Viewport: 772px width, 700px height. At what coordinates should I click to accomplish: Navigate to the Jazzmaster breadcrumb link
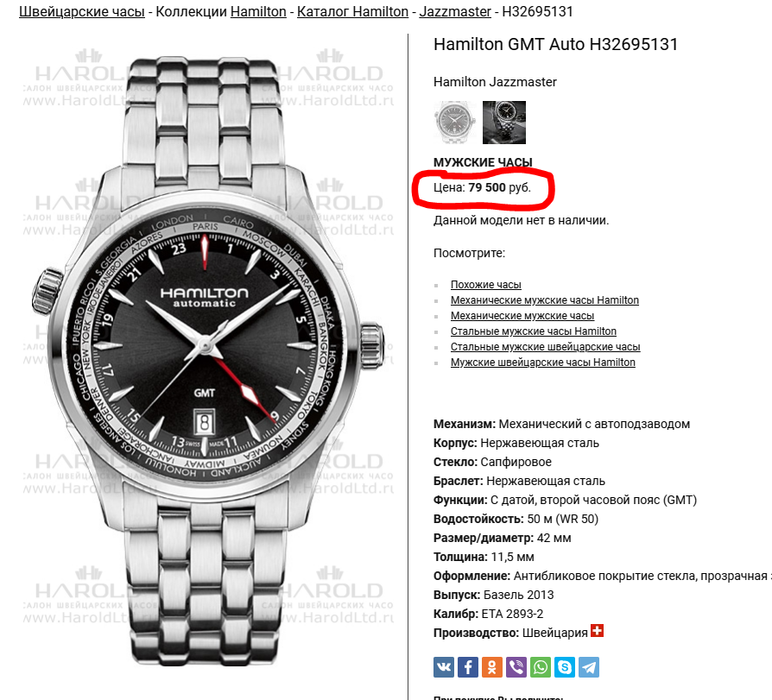pos(455,11)
